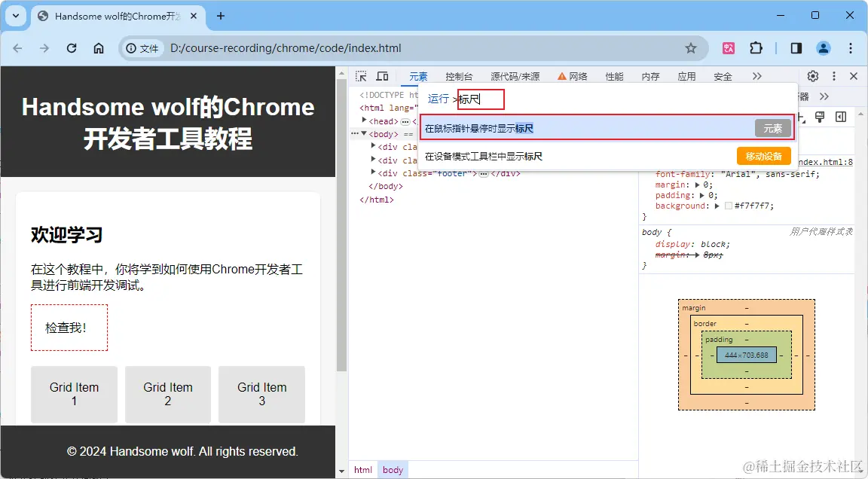
Task: Toggle Chrome side panel icon
Action: tap(796, 48)
